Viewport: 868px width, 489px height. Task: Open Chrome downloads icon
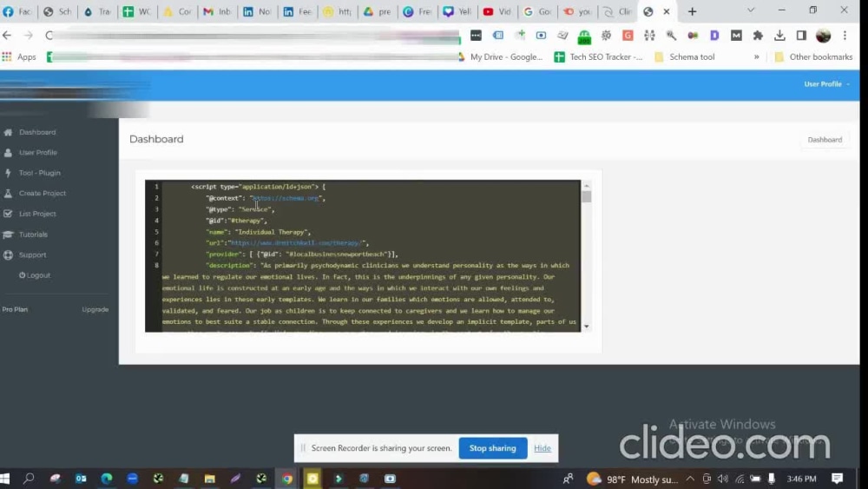(779, 36)
